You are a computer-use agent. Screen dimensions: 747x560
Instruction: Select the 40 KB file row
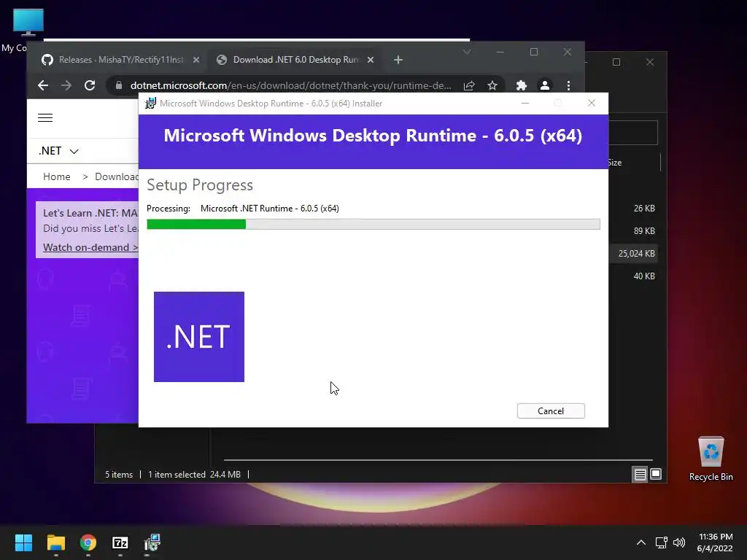pos(634,276)
